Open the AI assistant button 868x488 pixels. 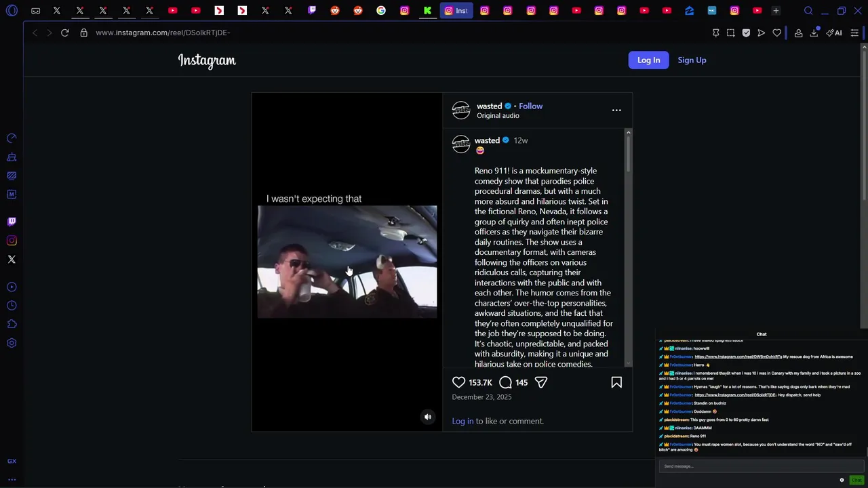834,33
